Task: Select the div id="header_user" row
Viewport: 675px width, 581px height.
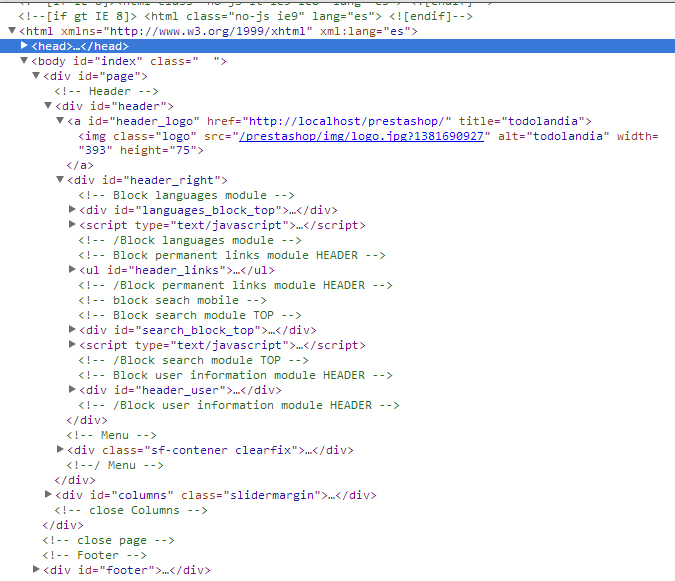Action: click(180, 390)
